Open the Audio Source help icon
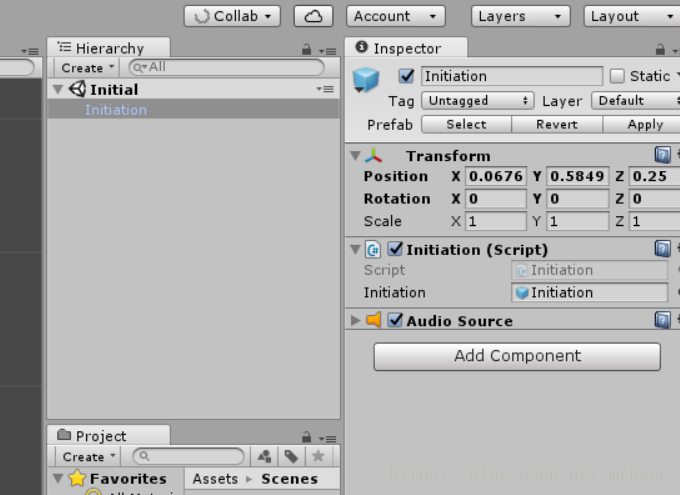Viewport: 680px width, 495px height. click(662, 320)
